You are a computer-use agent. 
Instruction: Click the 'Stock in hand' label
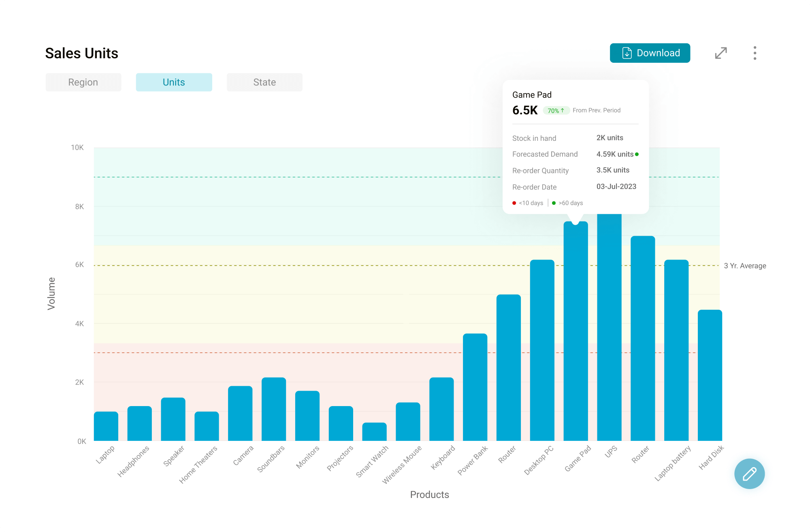click(534, 138)
